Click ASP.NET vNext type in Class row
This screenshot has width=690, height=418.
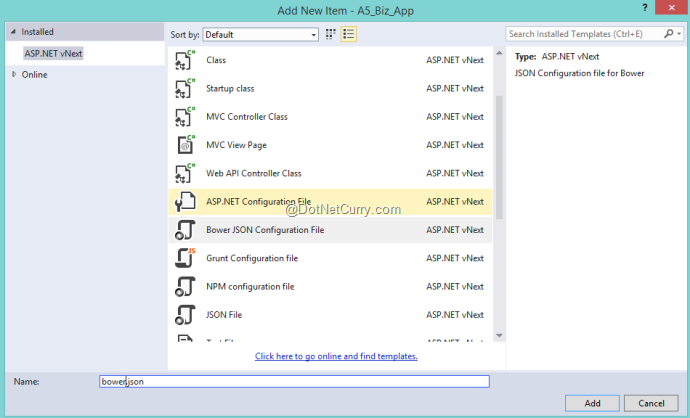click(x=455, y=60)
